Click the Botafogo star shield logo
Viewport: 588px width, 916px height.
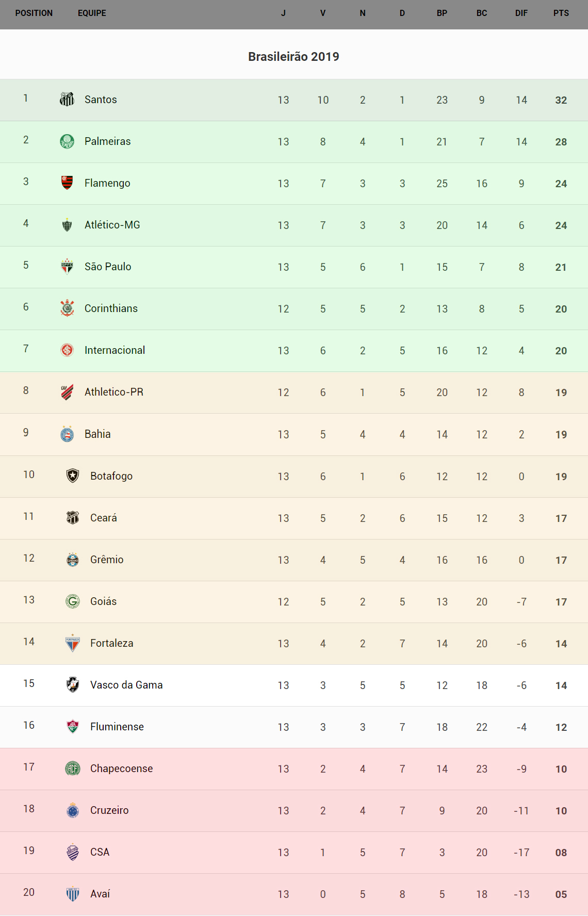(x=73, y=476)
